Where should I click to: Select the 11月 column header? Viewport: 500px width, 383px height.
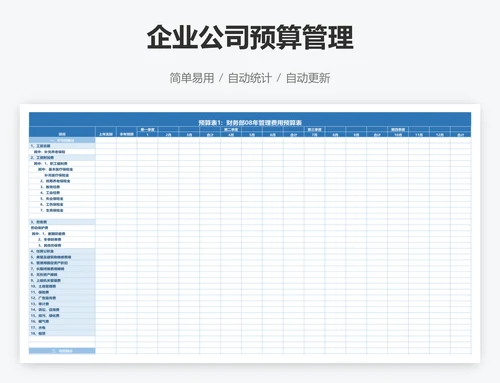[419, 135]
